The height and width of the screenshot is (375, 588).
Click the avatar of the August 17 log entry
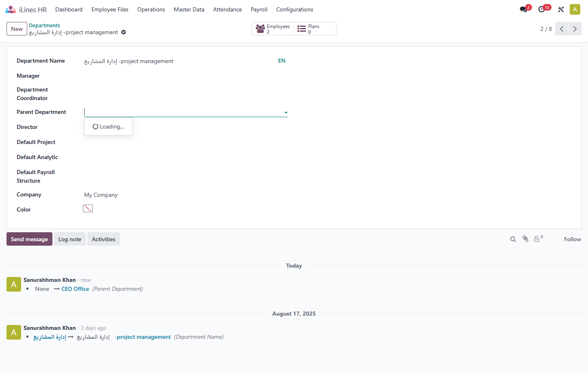(14, 332)
